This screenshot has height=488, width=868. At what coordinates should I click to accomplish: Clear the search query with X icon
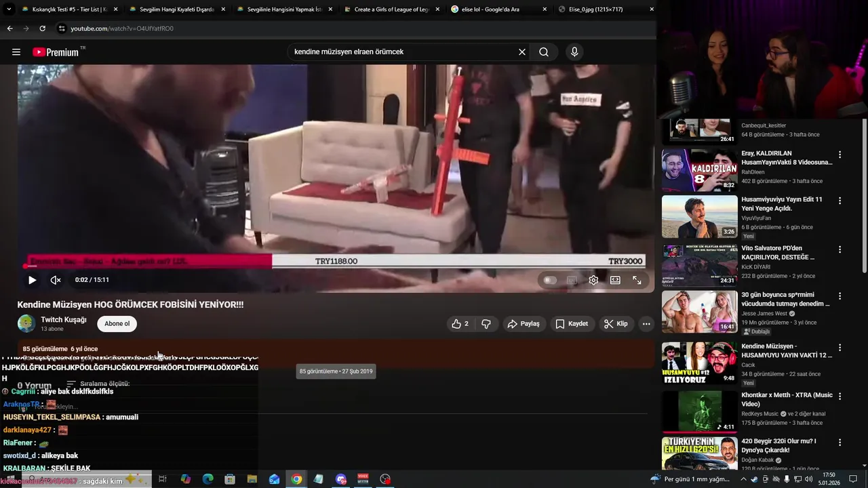point(522,52)
